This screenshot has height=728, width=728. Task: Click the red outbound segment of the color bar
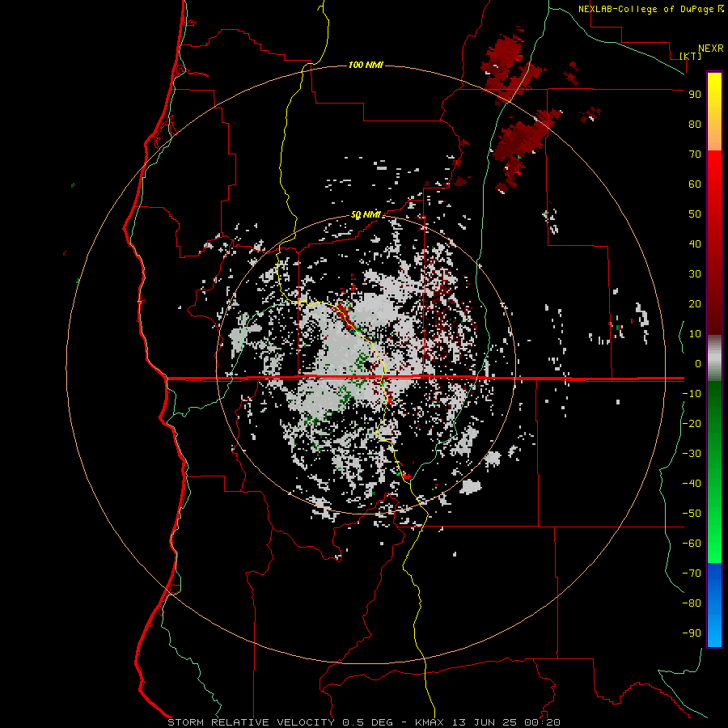714,243
